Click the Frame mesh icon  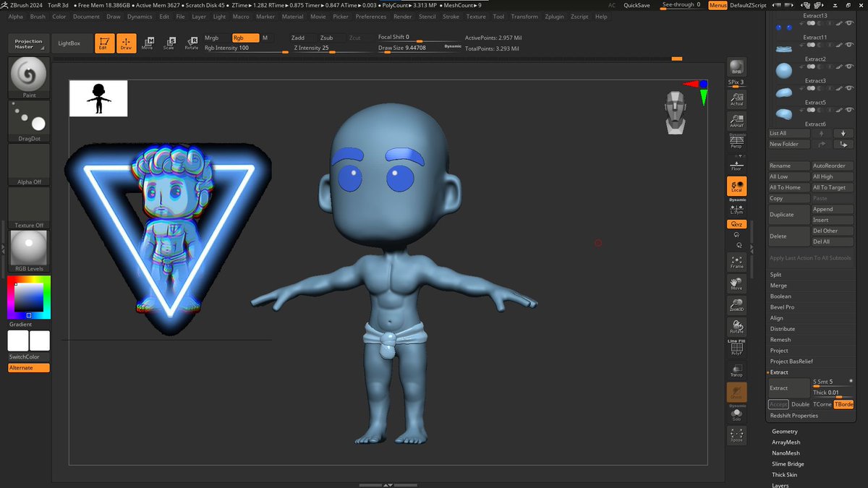coord(736,262)
